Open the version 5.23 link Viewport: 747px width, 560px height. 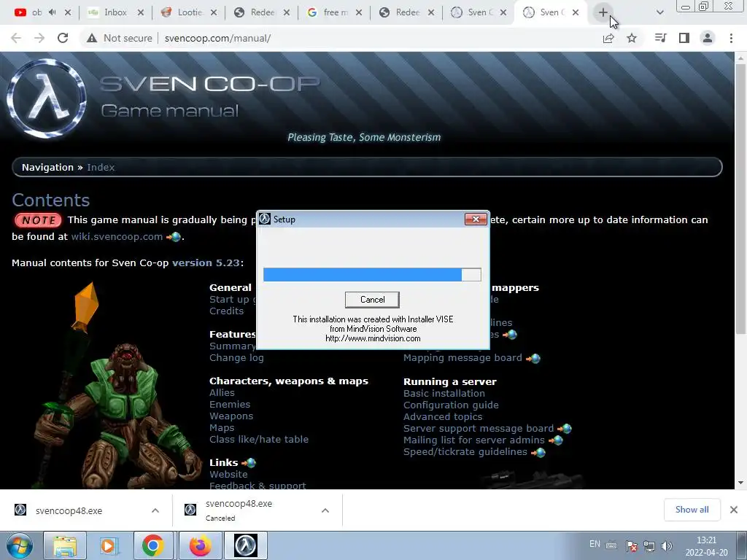click(206, 262)
